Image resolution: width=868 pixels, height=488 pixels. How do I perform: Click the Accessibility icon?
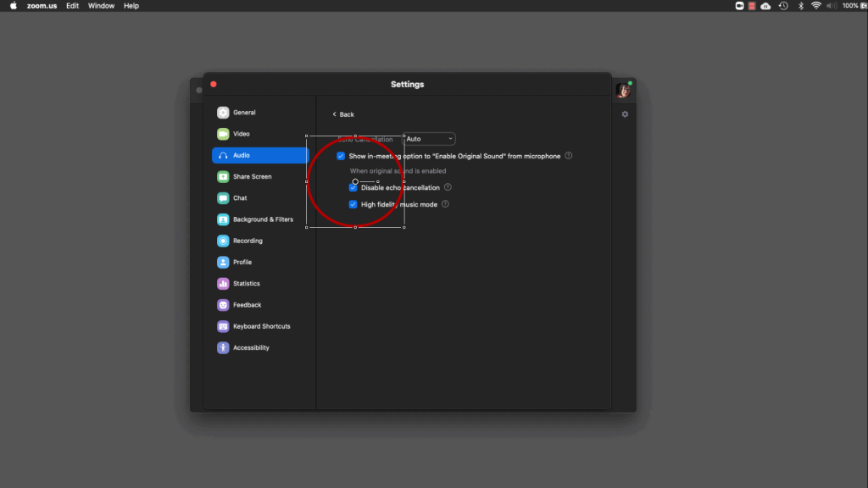223,348
